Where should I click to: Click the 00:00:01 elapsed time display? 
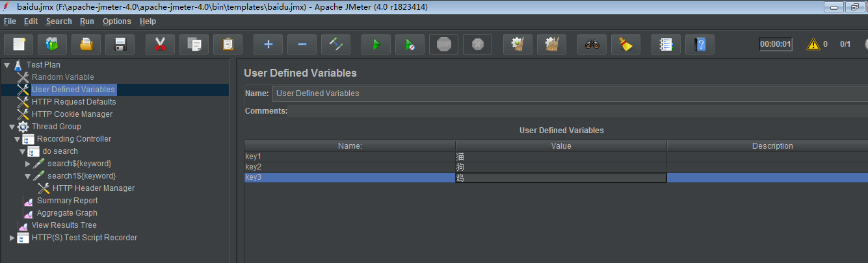pyautogui.click(x=776, y=44)
